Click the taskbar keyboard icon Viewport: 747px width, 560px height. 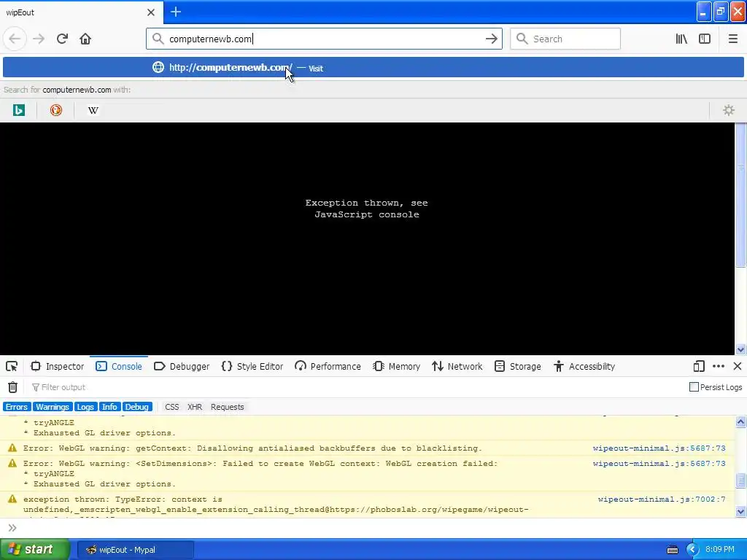coord(672,550)
